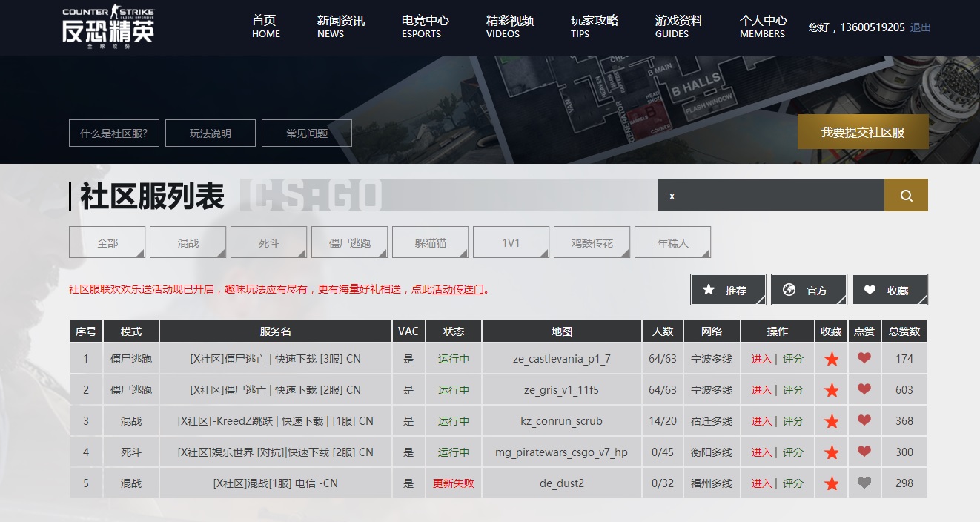The width and height of the screenshot is (980, 522).
Task: Click the red star on ze_castlevania_p1_7 row
Action: pyautogui.click(x=831, y=358)
